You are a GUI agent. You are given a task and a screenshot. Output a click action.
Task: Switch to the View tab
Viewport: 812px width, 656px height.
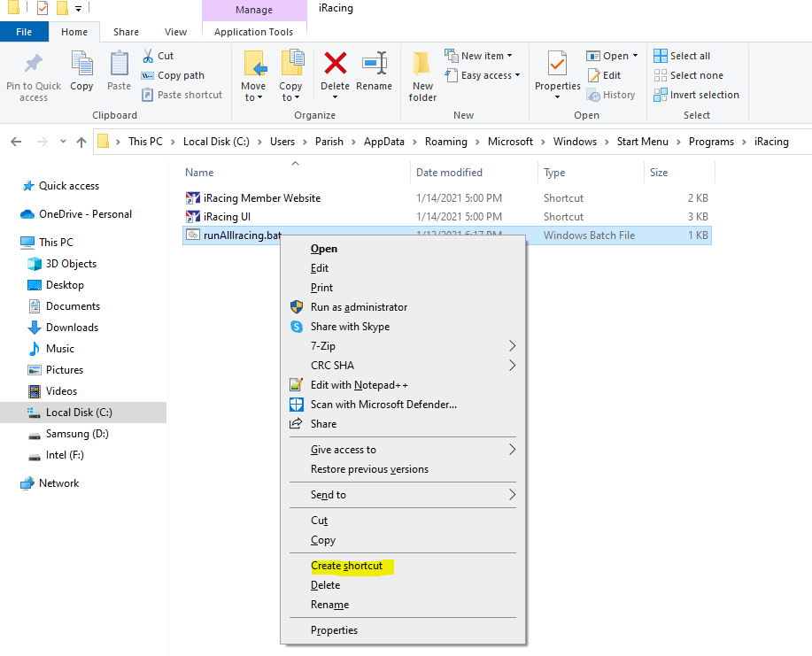click(175, 32)
